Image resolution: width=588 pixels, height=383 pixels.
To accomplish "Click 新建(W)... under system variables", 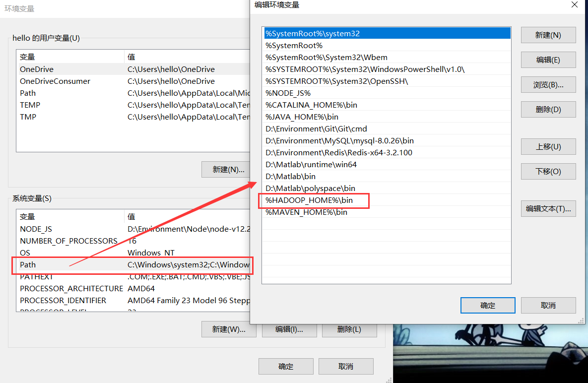I will (x=229, y=329).
